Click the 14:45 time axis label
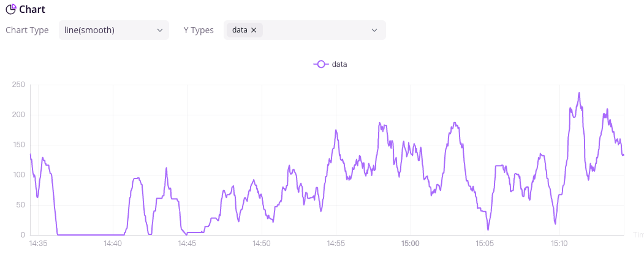644x254 pixels. (x=187, y=244)
